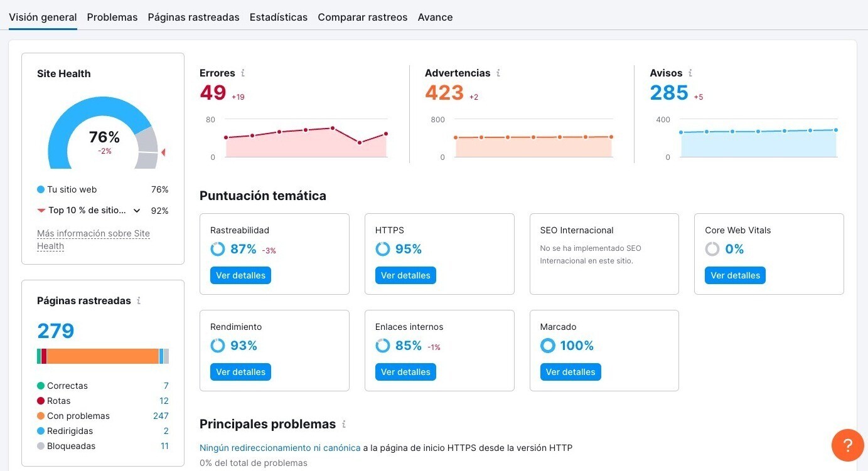
Task: Click the Redirigidas count 2
Action: [166, 431]
